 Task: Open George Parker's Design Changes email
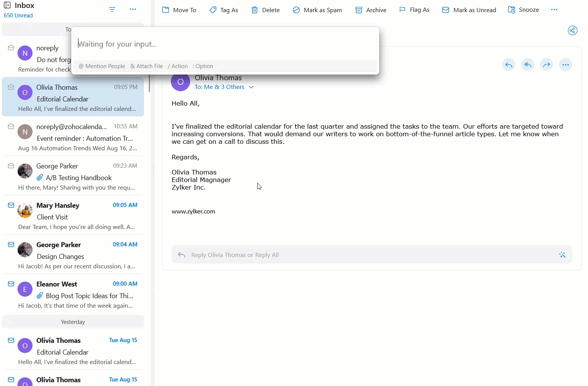(73, 254)
